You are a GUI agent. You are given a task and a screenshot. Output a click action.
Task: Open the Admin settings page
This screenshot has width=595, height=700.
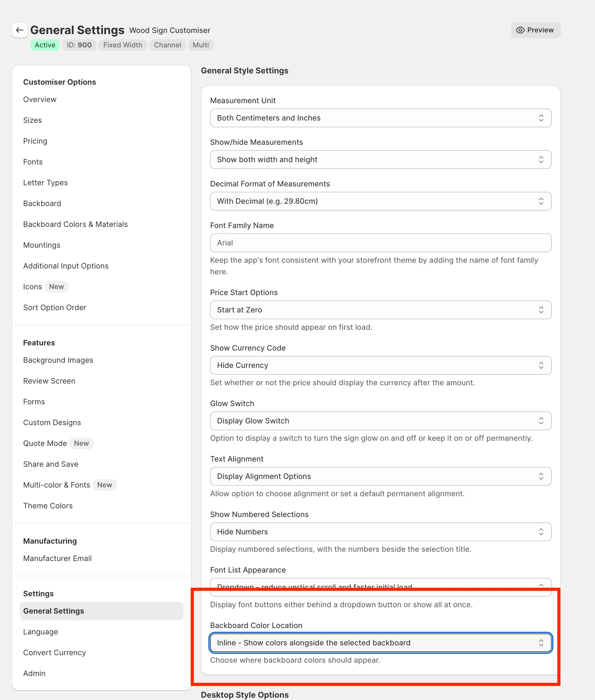pyautogui.click(x=34, y=673)
